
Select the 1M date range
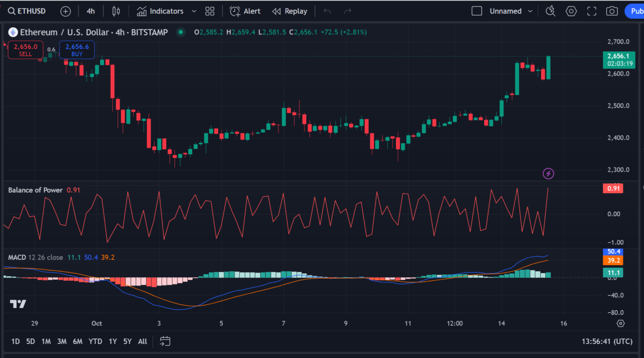(x=46, y=341)
